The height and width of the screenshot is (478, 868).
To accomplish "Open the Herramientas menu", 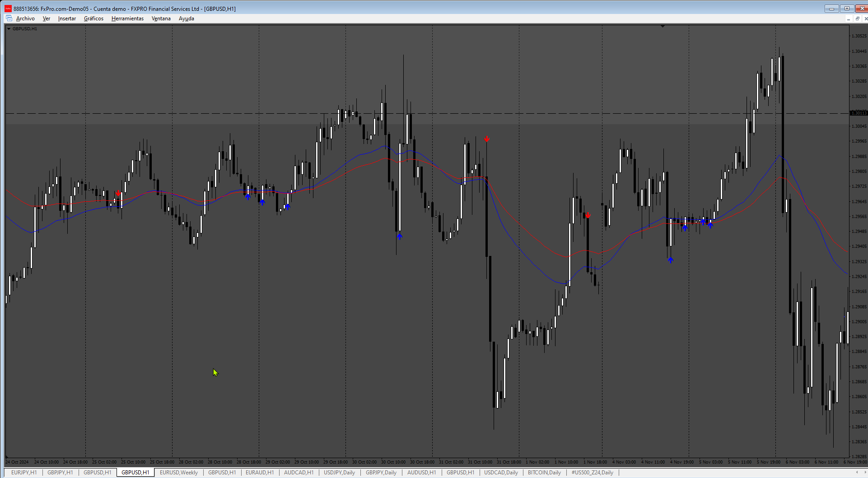I will (x=127, y=19).
